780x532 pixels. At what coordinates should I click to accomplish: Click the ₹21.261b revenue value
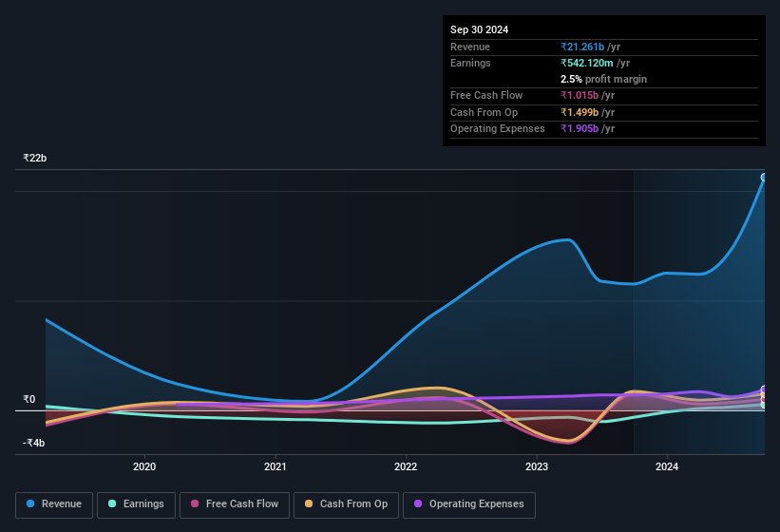(582, 47)
